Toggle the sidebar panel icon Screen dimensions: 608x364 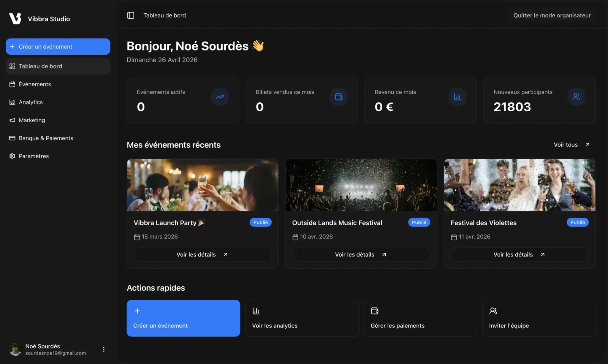coord(131,15)
